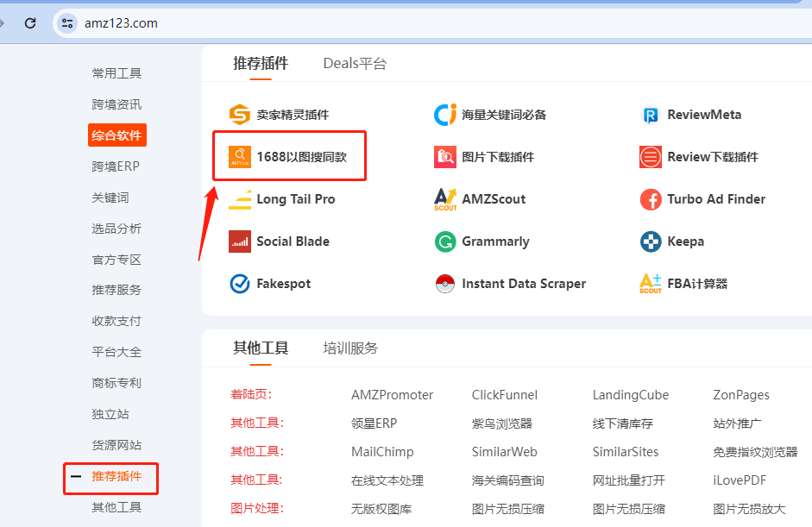812x527 pixels.
Task: Click the Long Tail Pro icon
Action: click(x=239, y=199)
